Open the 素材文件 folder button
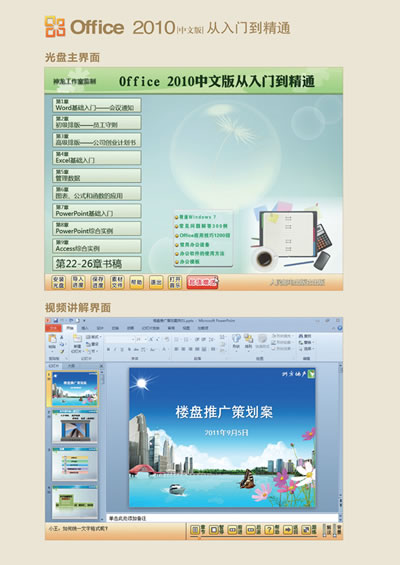400x565 pixels. click(117, 282)
